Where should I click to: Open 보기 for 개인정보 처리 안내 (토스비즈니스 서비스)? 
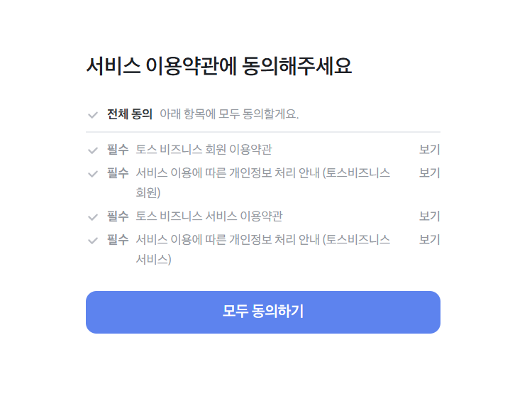coord(430,240)
